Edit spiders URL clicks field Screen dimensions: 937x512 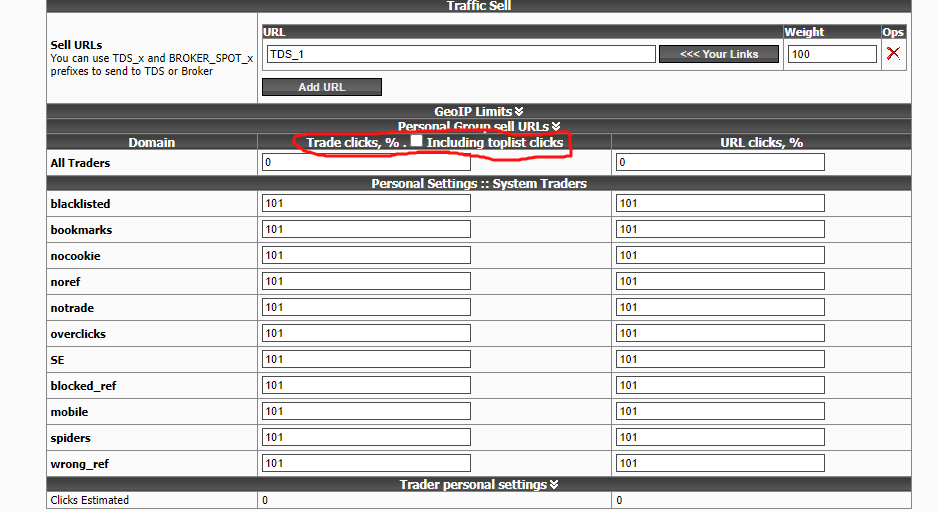(720, 437)
